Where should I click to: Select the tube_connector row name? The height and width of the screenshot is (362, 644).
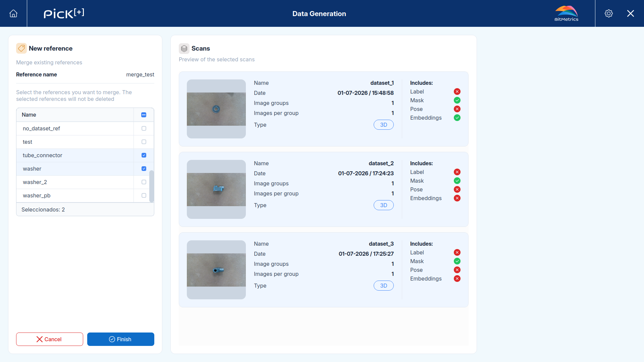(x=43, y=155)
